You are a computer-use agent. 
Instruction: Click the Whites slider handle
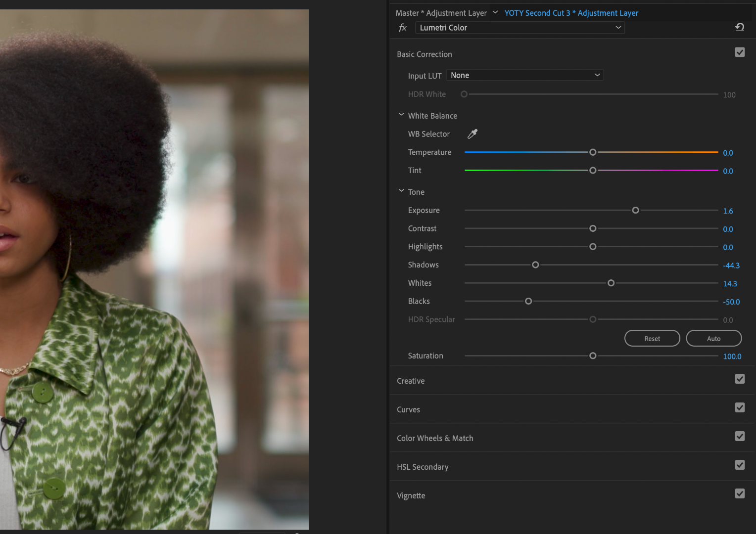(x=611, y=283)
